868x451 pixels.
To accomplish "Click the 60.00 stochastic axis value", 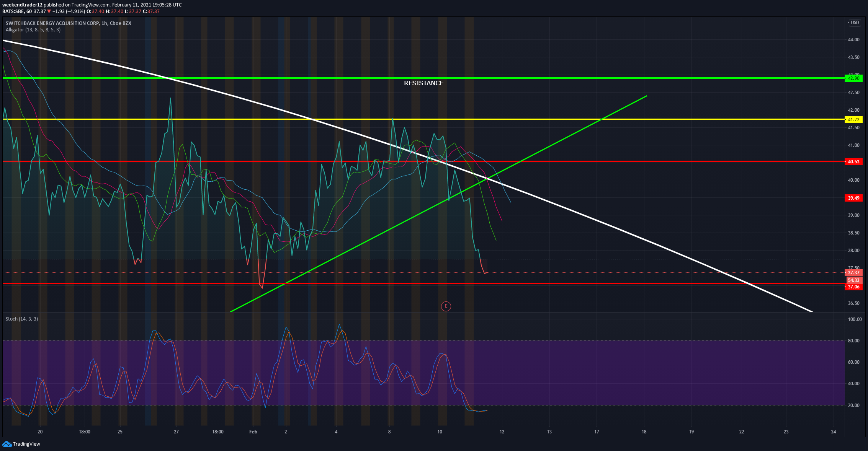I will (x=853, y=362).
